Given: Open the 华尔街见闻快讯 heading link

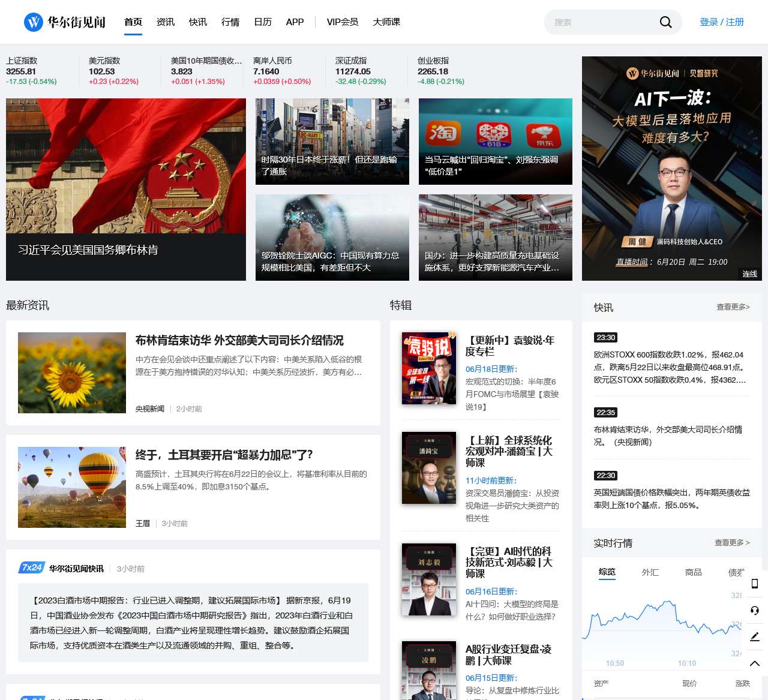Looking at the screenshot, I should pyautogui.click(x=76, y=568).
